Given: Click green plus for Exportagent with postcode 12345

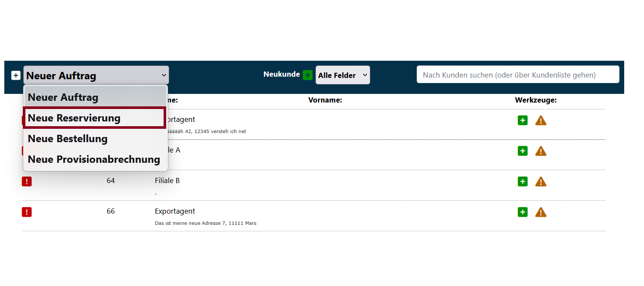Looking at the screenshot, I should click(523, 121).
